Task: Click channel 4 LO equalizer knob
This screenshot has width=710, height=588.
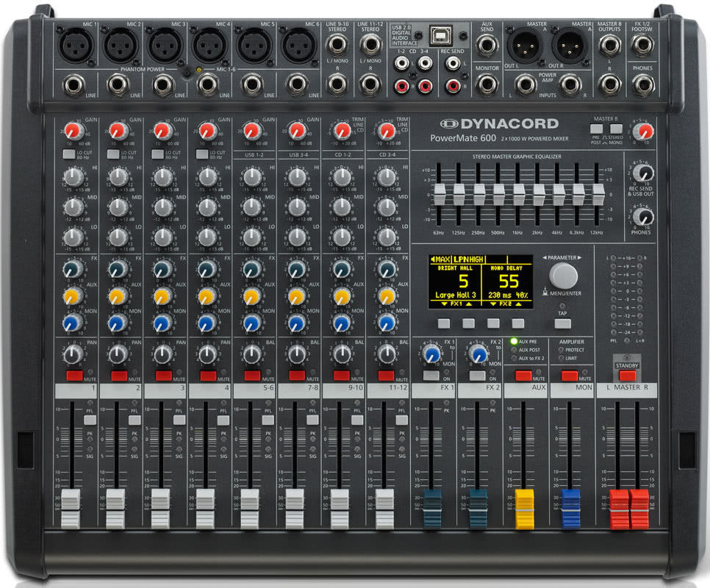Action: [207, 237]
